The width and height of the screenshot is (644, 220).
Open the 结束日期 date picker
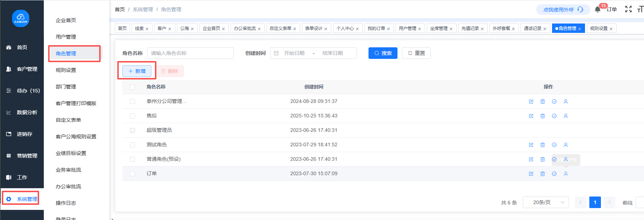pos(332,53)
